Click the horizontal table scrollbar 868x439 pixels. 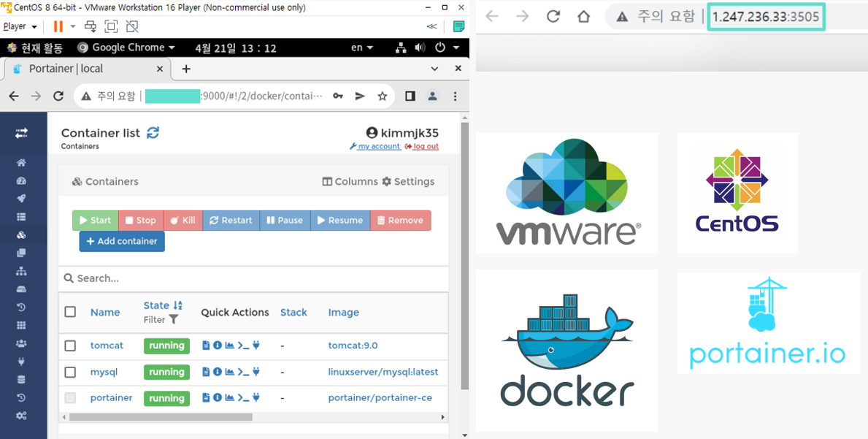point(161,417)
